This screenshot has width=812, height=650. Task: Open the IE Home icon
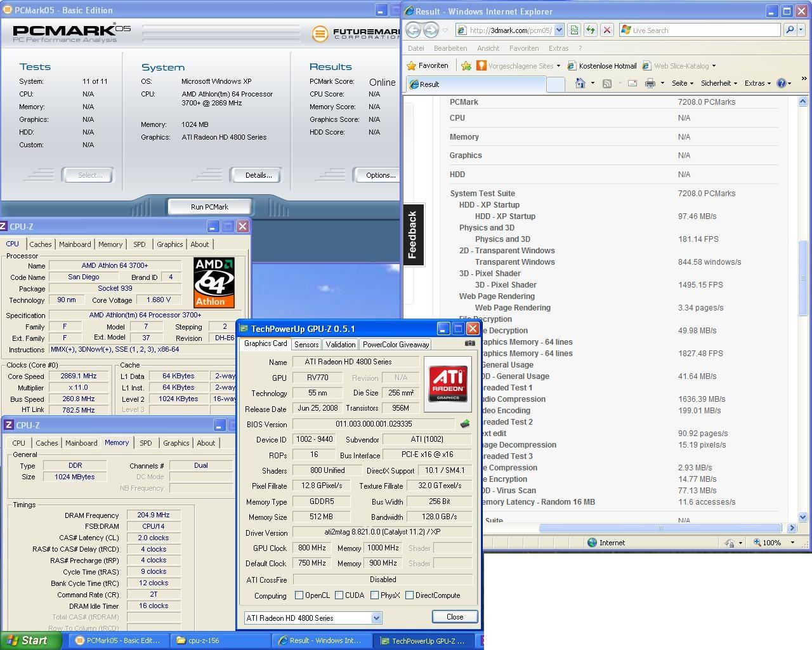580,83
